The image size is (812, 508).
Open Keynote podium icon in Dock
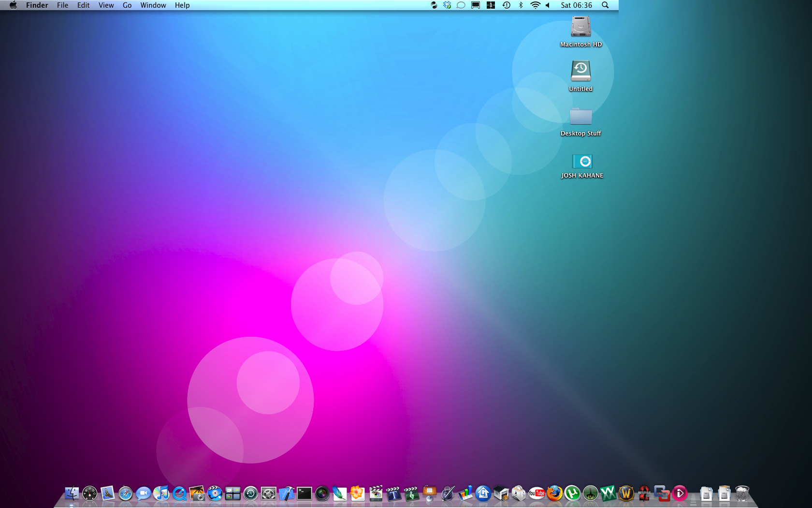(x=429, y=493)
